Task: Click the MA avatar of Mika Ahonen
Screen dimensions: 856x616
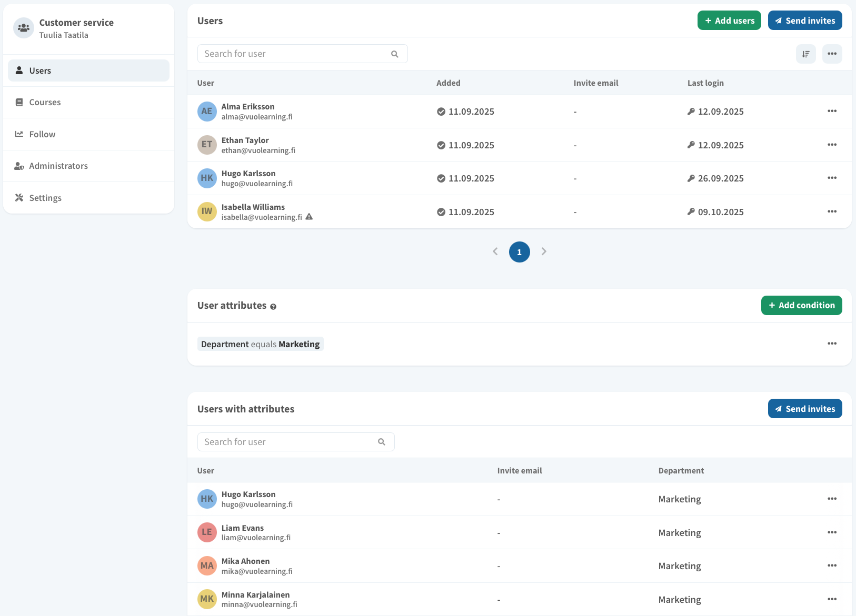Action: [207, 566]
